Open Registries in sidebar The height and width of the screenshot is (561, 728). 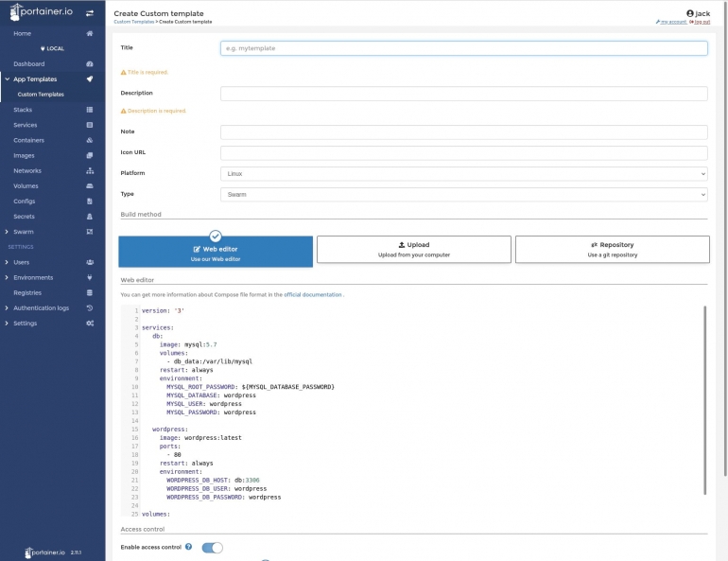pyautogui.click(x=27, y=293)
